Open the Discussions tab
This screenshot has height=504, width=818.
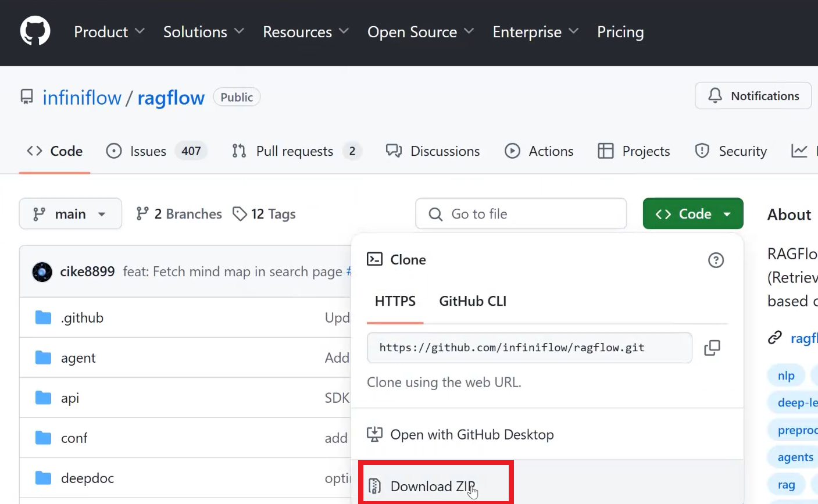433,151
